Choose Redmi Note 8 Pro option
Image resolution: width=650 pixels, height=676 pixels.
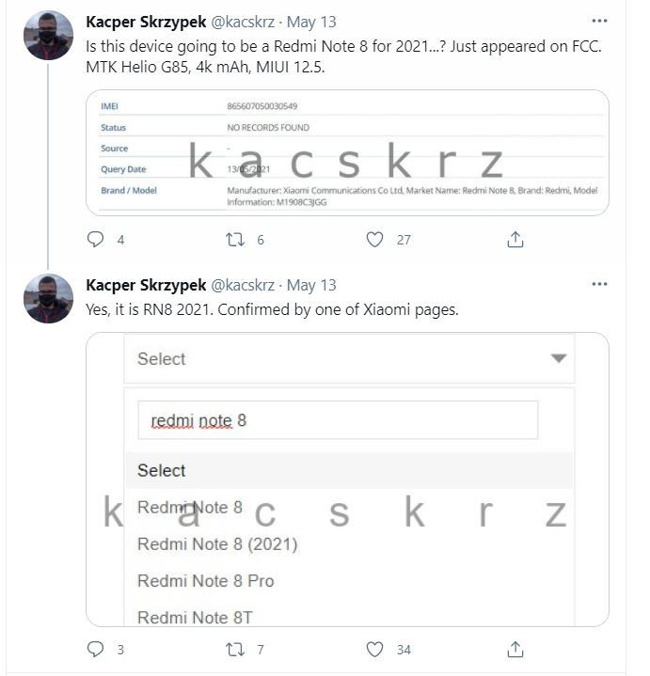click(205, 581)
